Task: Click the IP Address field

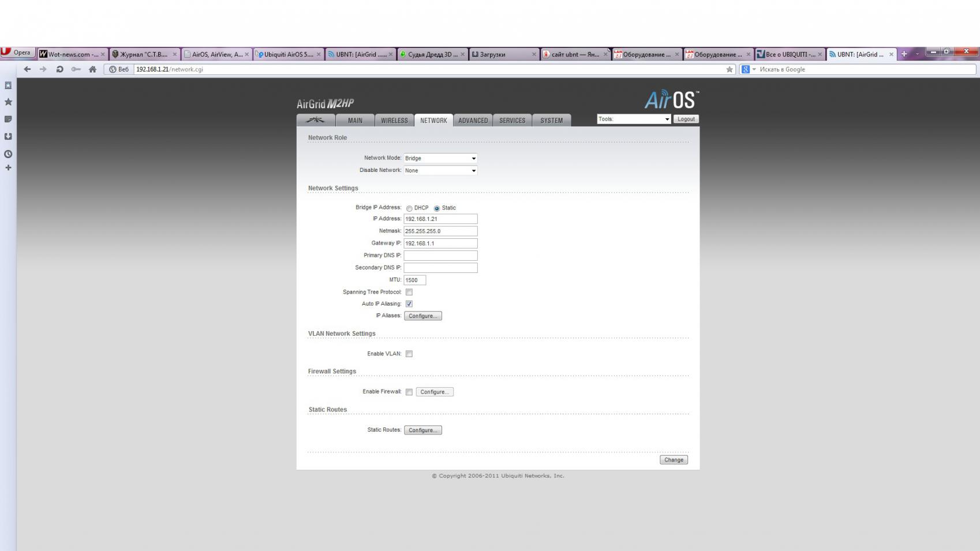Action: click(440, 219)
